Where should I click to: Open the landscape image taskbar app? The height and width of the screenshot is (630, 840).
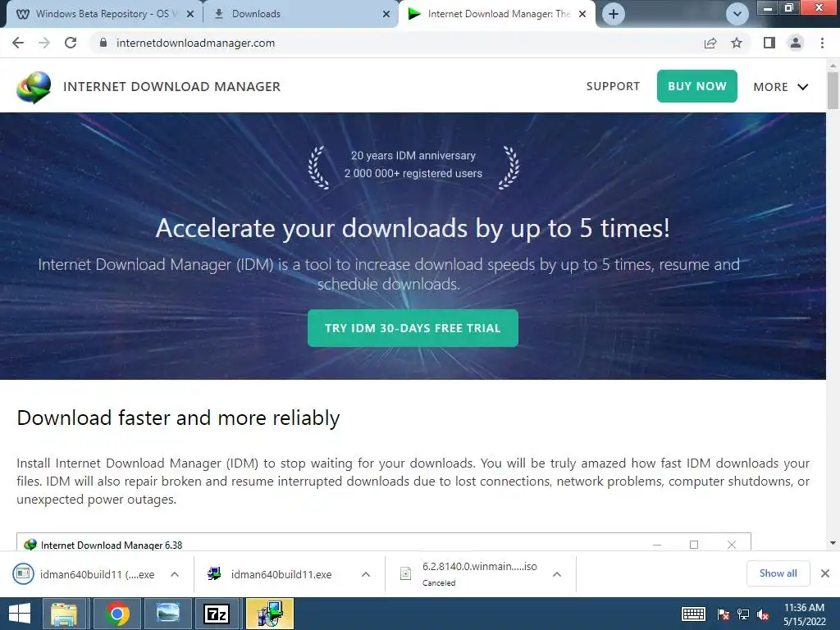coord(167,614)
